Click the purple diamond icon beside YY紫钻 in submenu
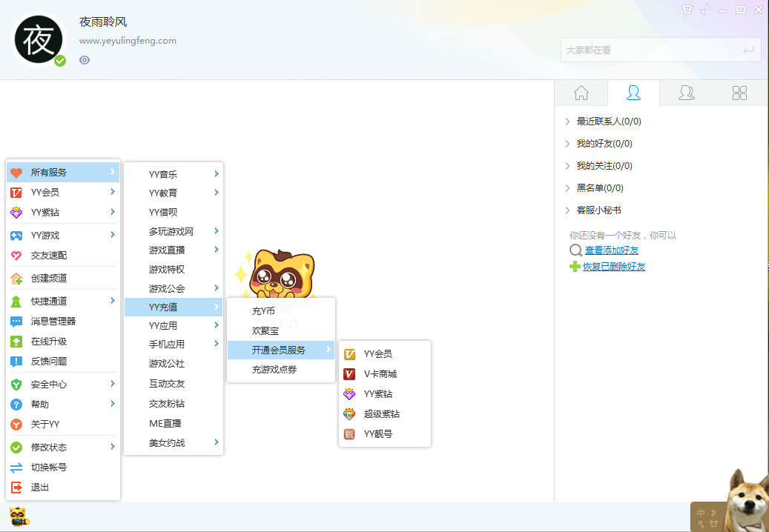 click(x=349, y=394)
